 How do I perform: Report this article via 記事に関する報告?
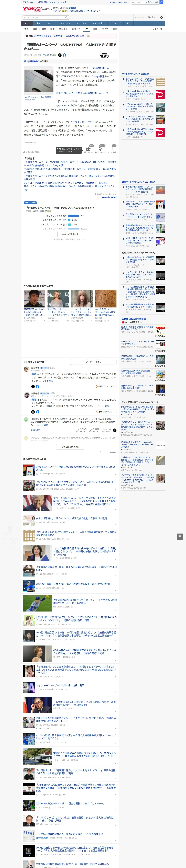[x=32, y=152]
